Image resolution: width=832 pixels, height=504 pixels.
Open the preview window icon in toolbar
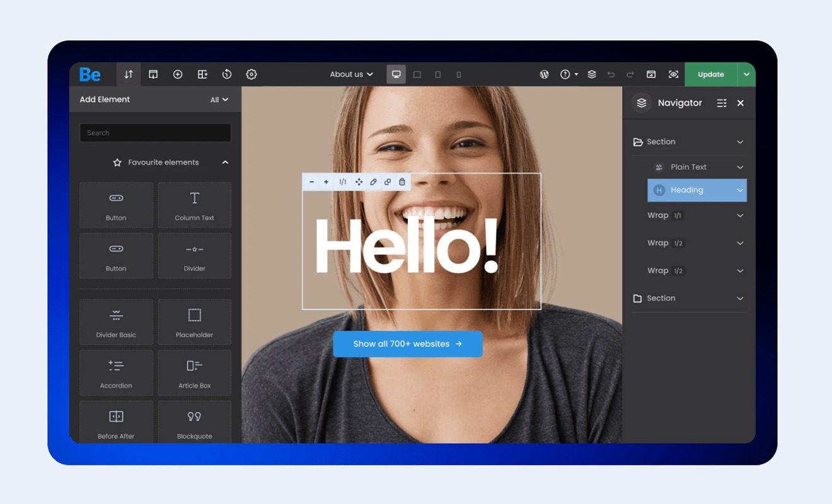(651, 74)
